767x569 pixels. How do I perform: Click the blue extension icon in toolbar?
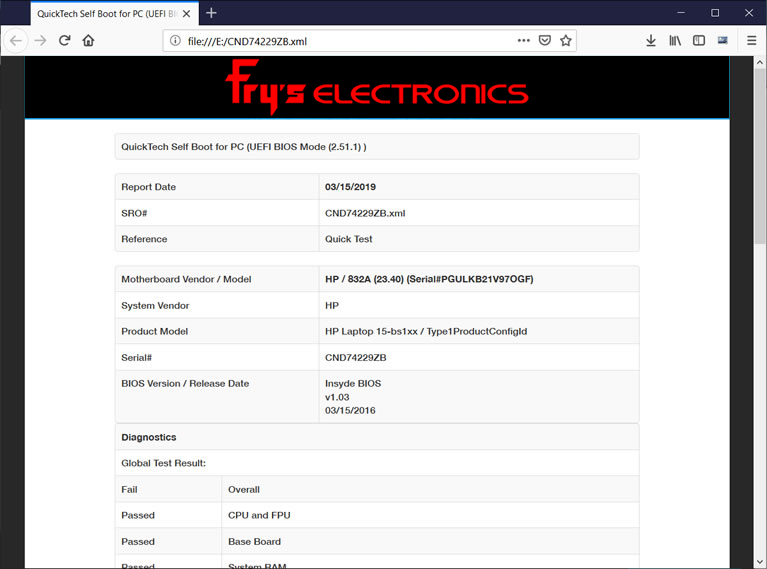(723, 41)
